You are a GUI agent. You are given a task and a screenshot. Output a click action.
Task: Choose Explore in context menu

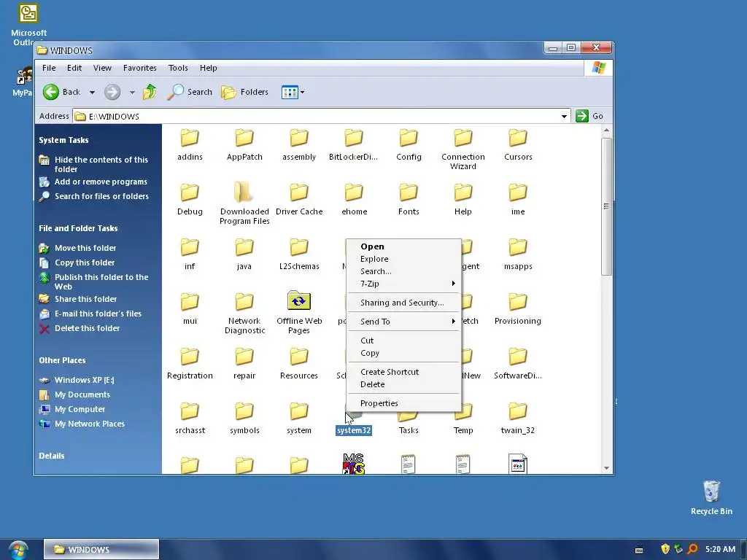404,259
